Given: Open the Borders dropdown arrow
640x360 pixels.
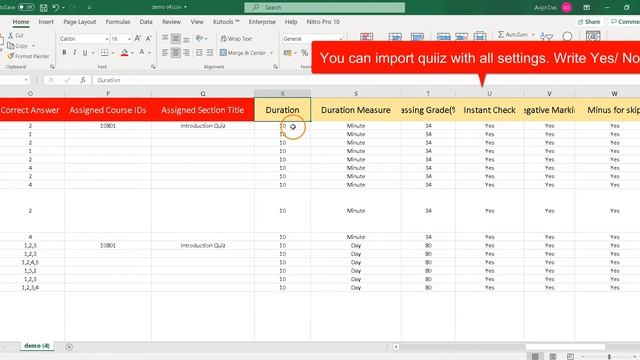Looking at the screenshot, I should [x=113, y=53].
